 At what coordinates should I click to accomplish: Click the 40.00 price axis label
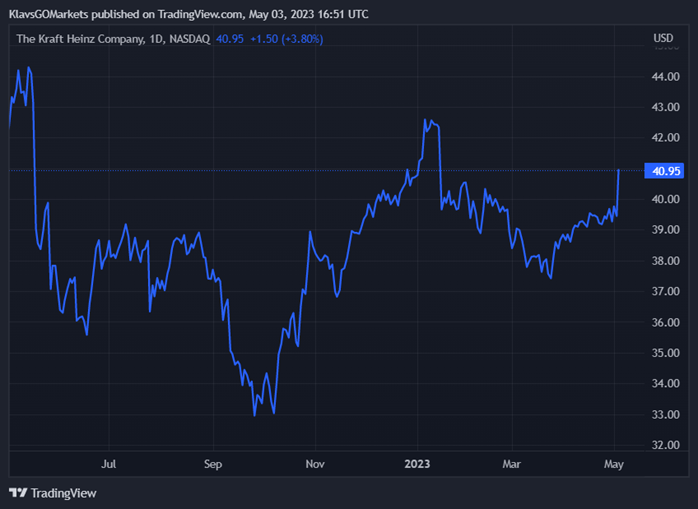[666, 199]
